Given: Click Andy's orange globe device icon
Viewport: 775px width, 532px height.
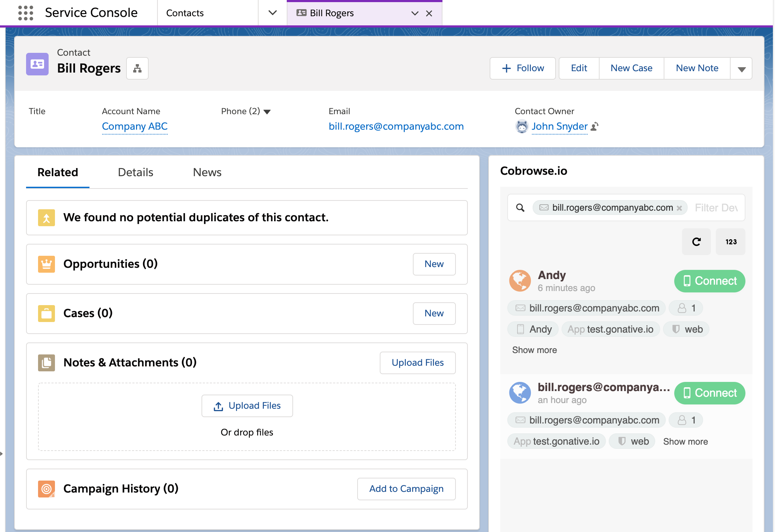Looking at the screenshot, I should [x=520, y=281].
